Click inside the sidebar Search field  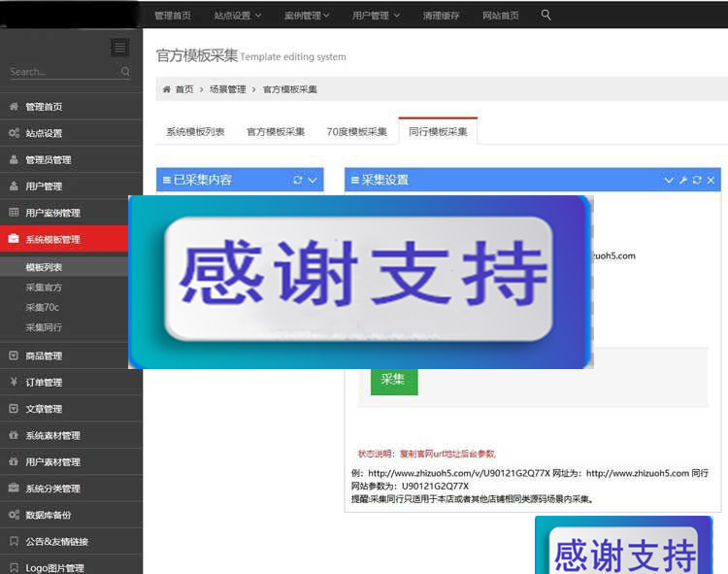pyautogui.click(x=63, y=72)
